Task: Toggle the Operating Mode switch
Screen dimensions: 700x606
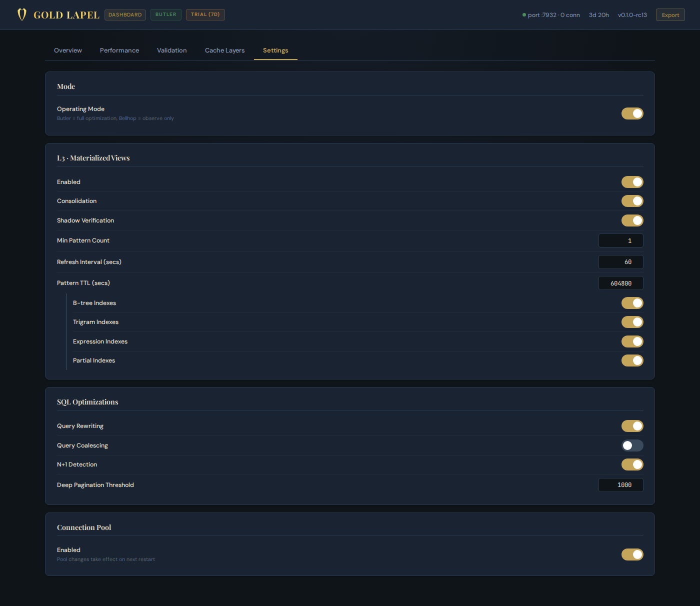Action: point(632,113)
